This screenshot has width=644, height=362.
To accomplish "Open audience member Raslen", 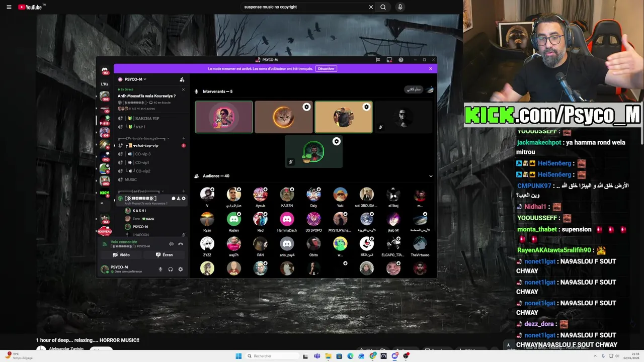I will pos(233,222).
